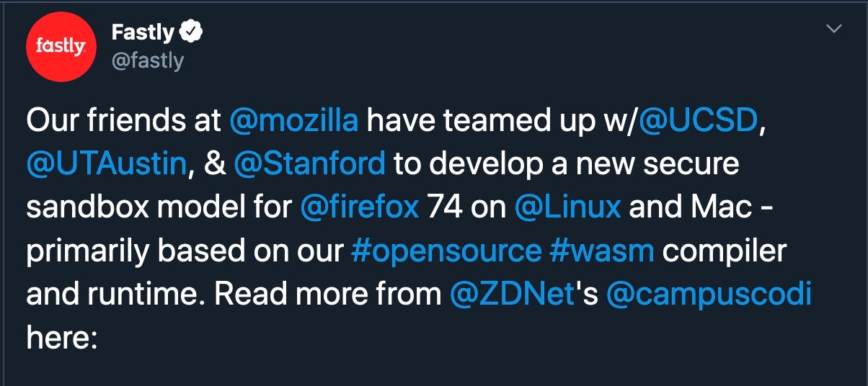This screenshot has height=386, width=868.
Task: Click the word 'compiler' in tweet body
Action: (x=724, y=251)
